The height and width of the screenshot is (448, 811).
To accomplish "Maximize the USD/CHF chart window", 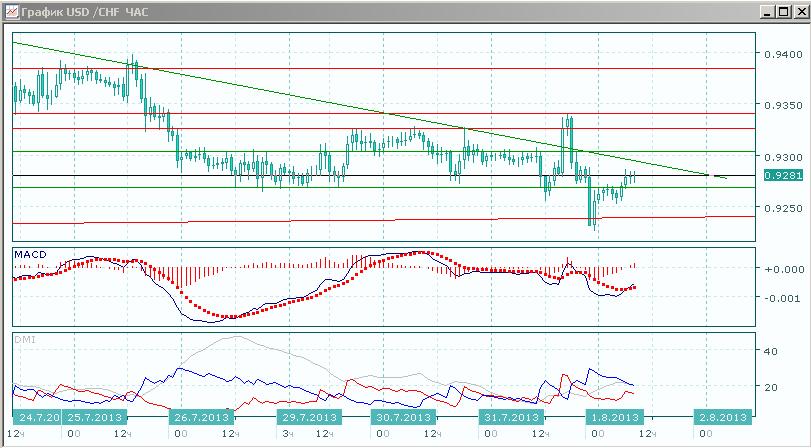I will click(784, 11).
